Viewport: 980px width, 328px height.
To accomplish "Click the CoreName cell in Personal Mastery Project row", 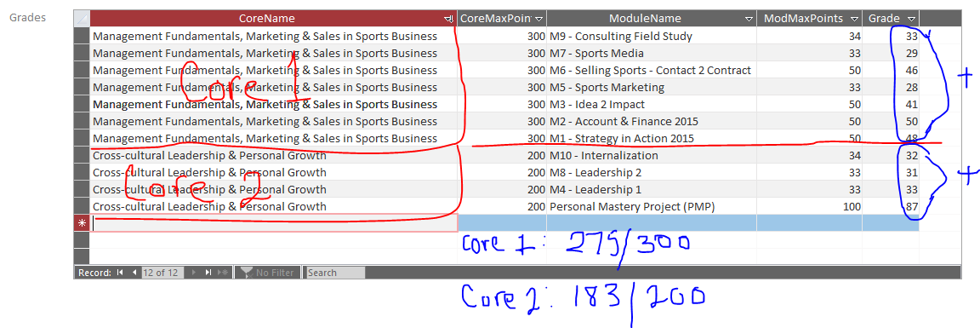I will click(274, 206).
